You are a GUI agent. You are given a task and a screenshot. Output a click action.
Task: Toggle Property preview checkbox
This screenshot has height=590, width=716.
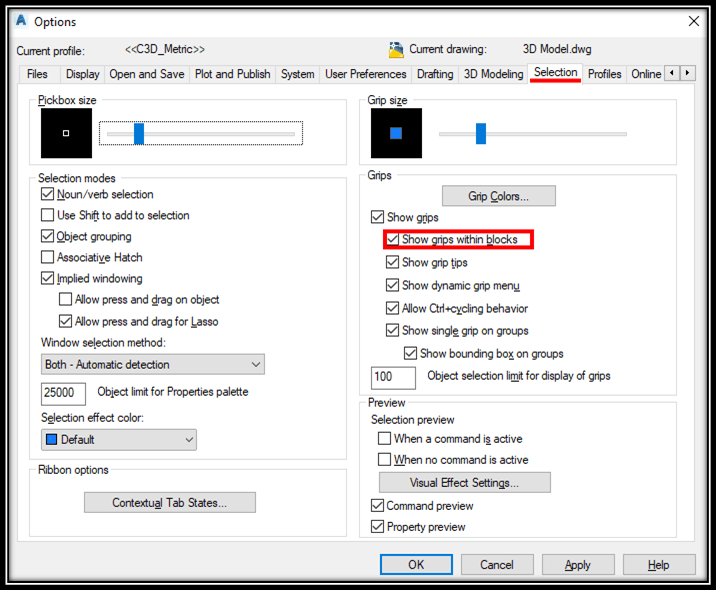coord(377,527)
